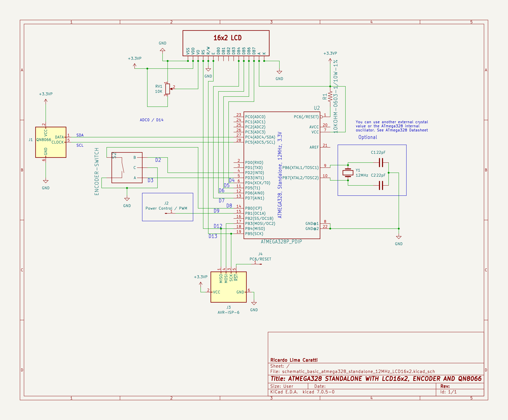
Task: Select J2 Power Control / PWM connector pin
Action: point(170,213)
